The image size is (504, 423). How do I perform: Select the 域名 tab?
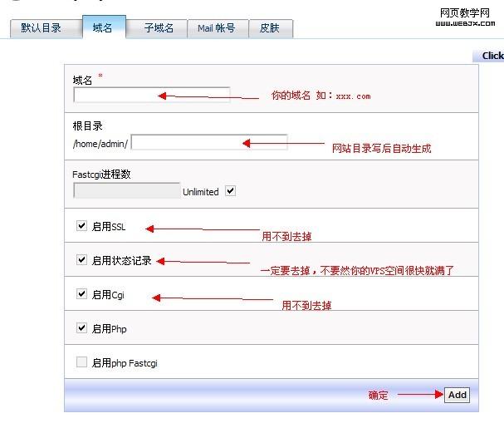point(104,28)
